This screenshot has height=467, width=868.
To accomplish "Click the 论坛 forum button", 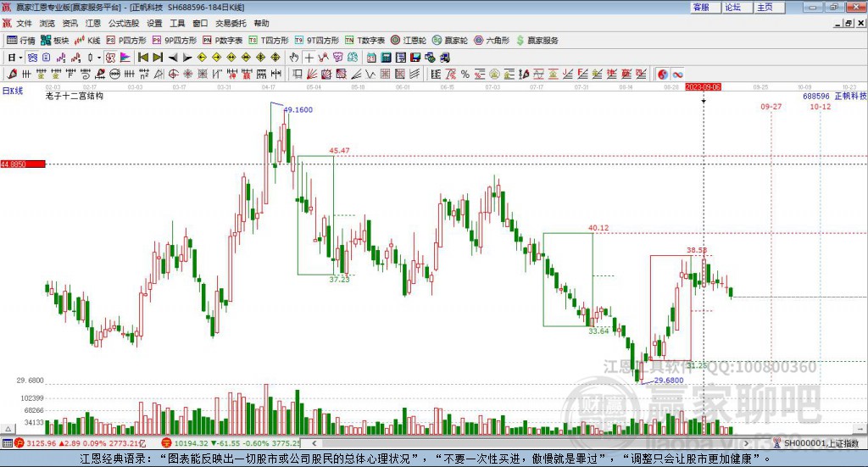I will 737,7.
